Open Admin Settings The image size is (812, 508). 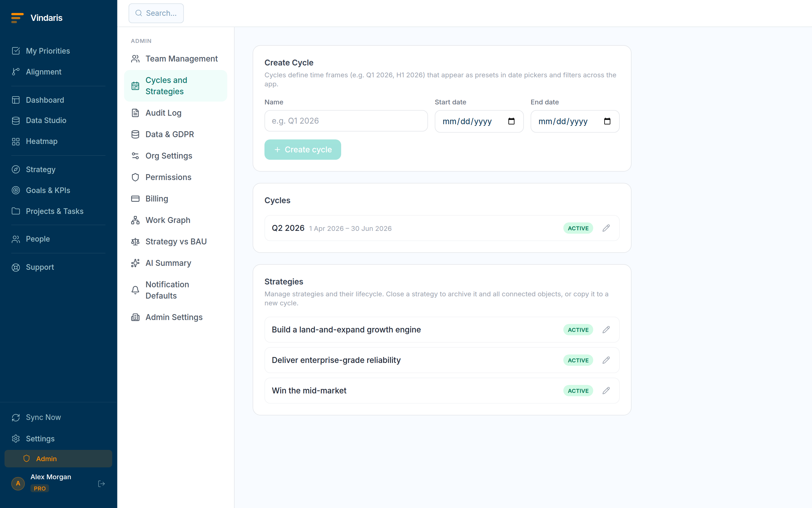(x=175, y=317)
